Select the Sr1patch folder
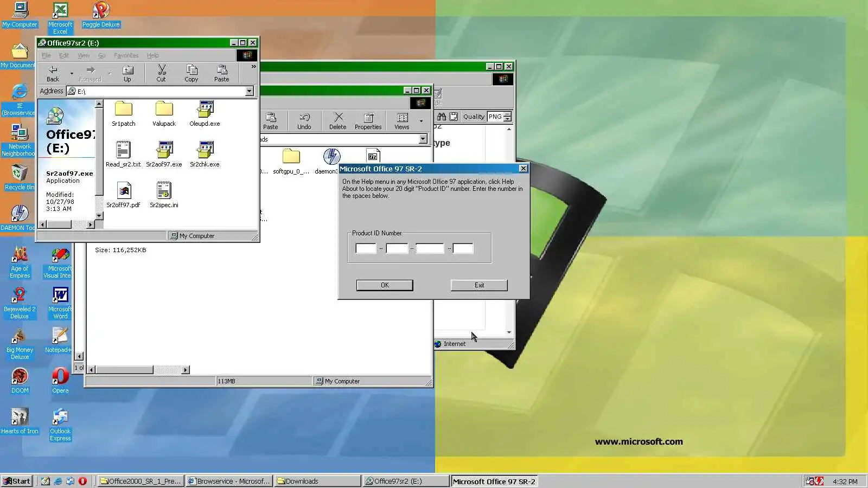 pos(123,114)
